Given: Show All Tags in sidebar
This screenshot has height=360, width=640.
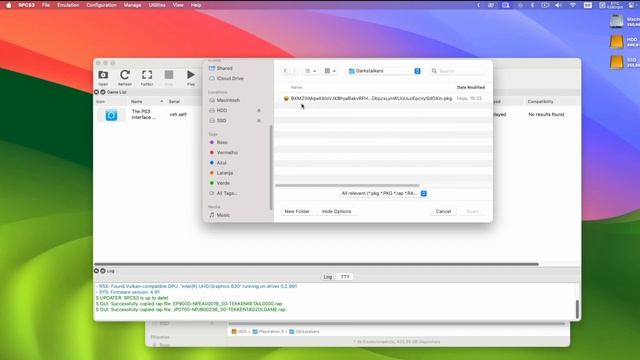Looking at the screenshot, I should point(227,193).
